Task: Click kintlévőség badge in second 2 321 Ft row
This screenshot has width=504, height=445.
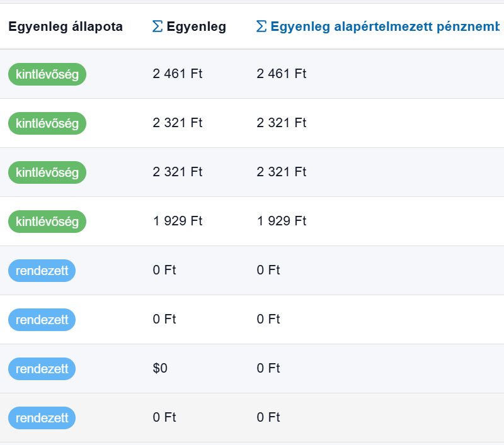Action: tap(47, 172)
